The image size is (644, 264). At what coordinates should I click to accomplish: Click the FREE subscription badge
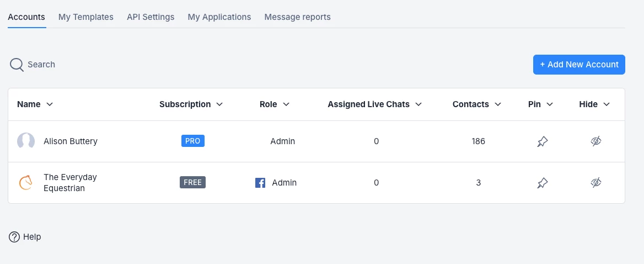pyautogui.click(x=192, y=183)
